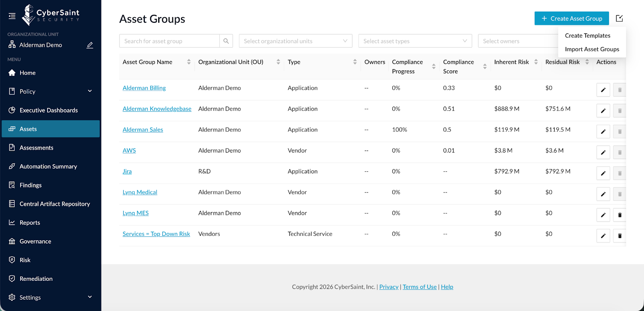Sort by Compliance Score column
The height and width of the screenshot is (311, 644).
485,66
